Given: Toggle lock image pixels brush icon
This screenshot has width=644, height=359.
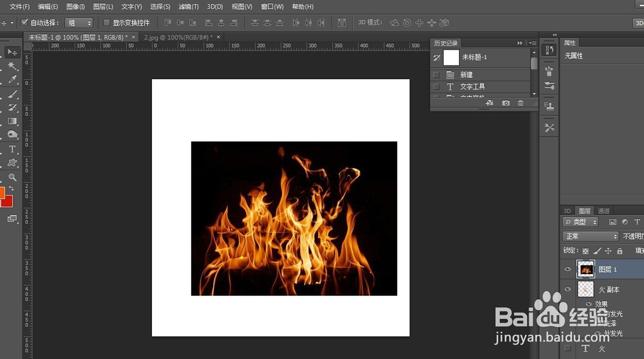Looking at the screenshot, I should [x=597, y=251].
